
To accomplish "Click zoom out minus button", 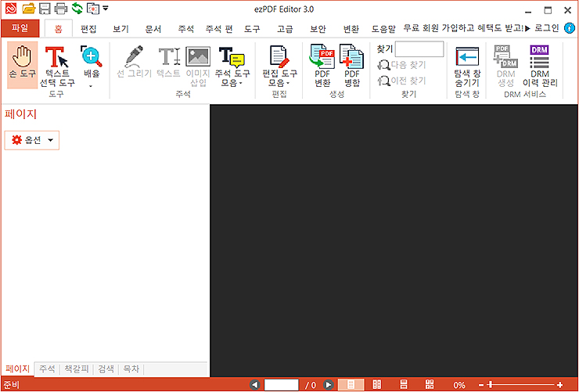I will pos(480,385).
